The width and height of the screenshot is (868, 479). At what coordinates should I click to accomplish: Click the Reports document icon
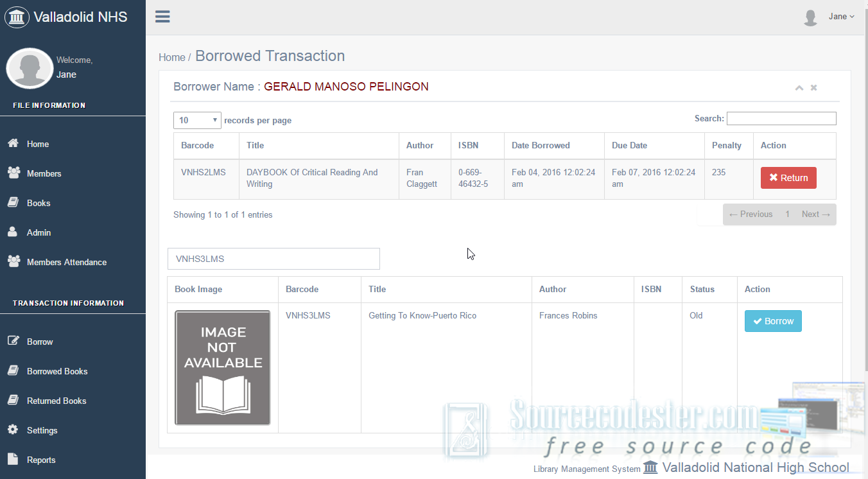[x=13, y=460]
